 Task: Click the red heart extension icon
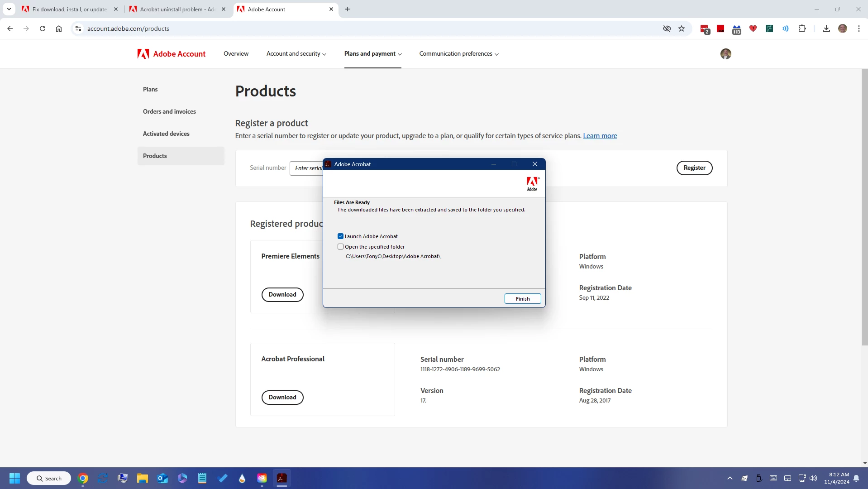tap(753, 29)
